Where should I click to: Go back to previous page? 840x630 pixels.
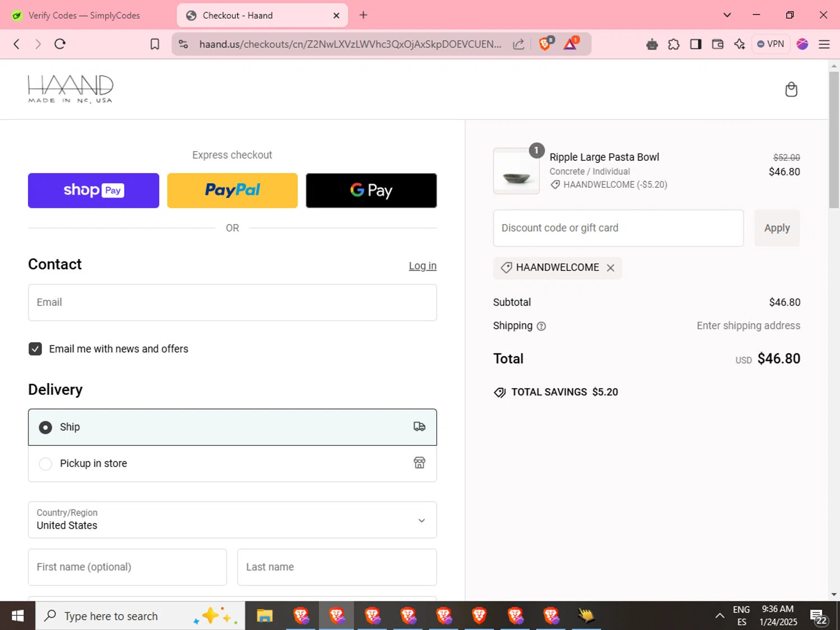(17, 44)
